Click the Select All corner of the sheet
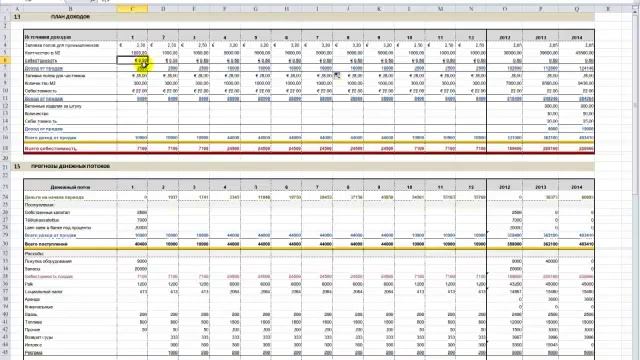Viewport: 640px width, 360px height. pyautogui.click(x=5, y=9)
